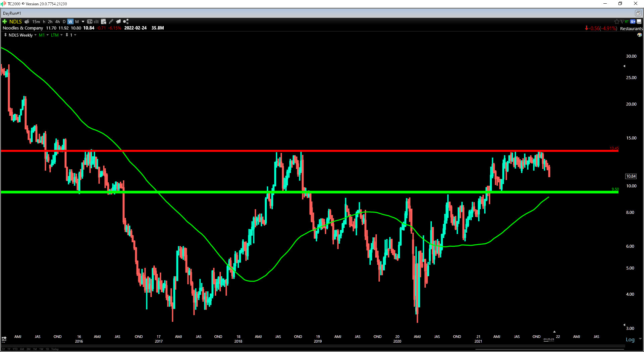644x352 pixels.
Task: Select the pencil drawing tool
Action: click(x=111, y=21)
